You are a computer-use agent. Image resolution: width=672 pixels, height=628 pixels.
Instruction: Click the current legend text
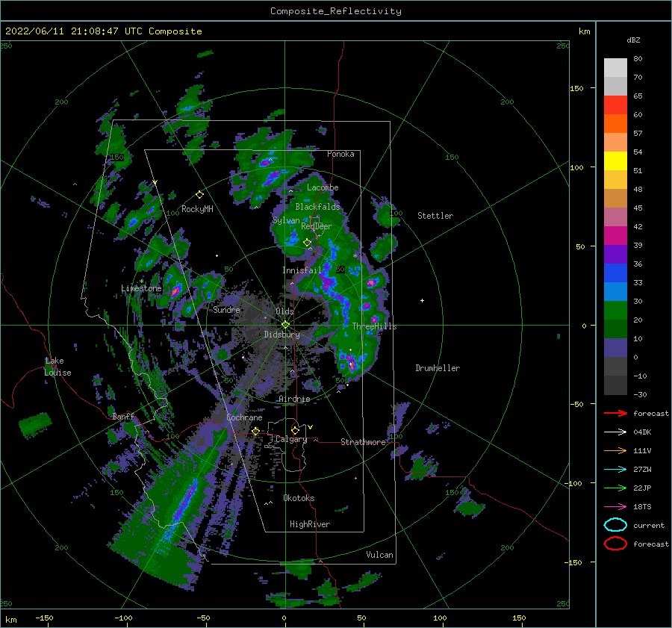point(649,526)
